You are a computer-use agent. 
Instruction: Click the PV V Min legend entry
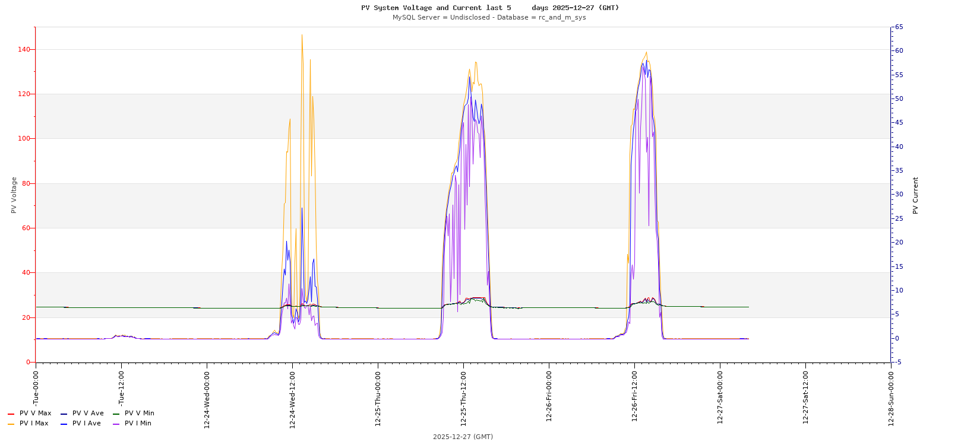(139, 414)
